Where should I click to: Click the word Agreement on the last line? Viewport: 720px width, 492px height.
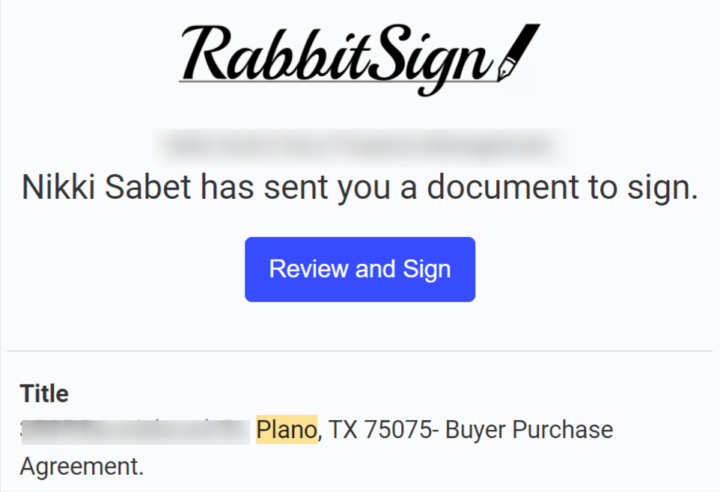82,466
